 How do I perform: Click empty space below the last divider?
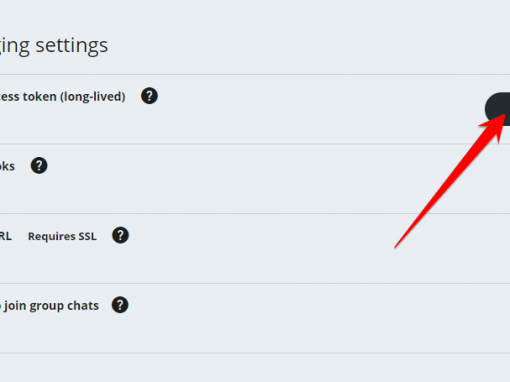pos(255,368)
